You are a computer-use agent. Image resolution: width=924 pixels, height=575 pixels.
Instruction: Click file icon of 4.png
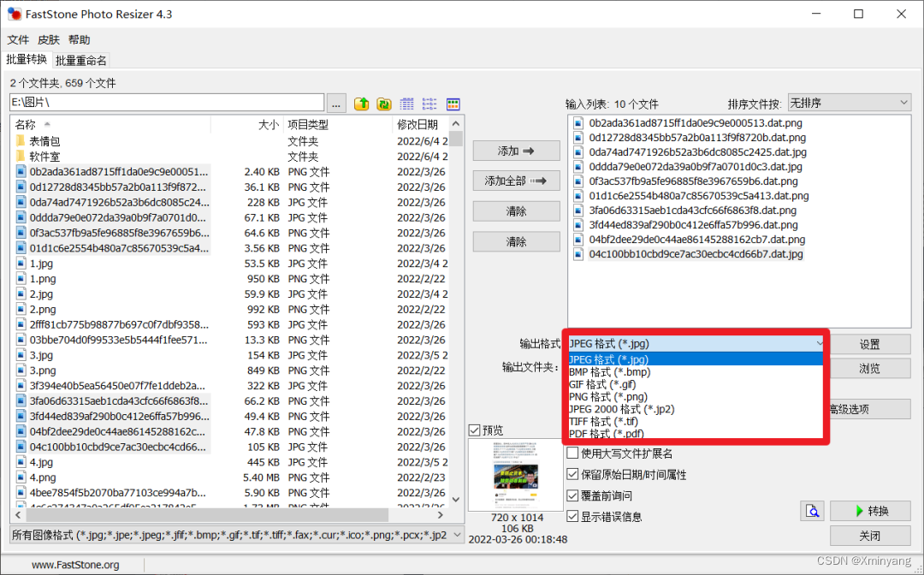[21, 477]
